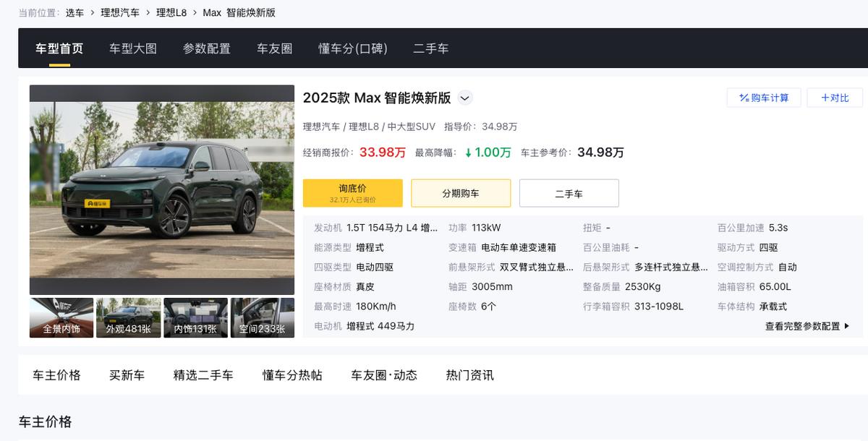Expand the 2025款 Max trim selector dropdown

tap(465, 98)
